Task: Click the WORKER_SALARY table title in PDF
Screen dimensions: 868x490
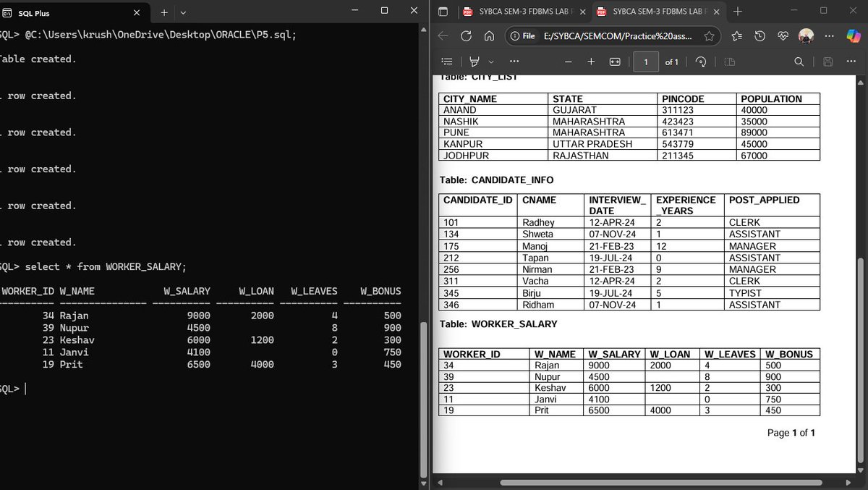Action: click(x=498, y=324)
